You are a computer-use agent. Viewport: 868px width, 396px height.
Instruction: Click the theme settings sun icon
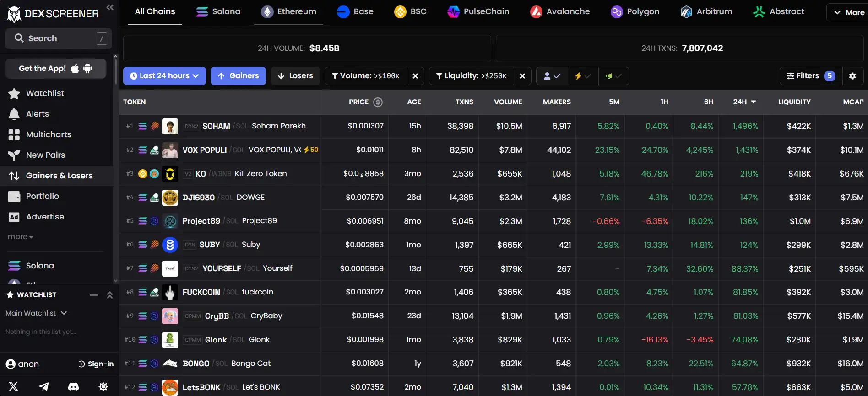tap(103, 386)
